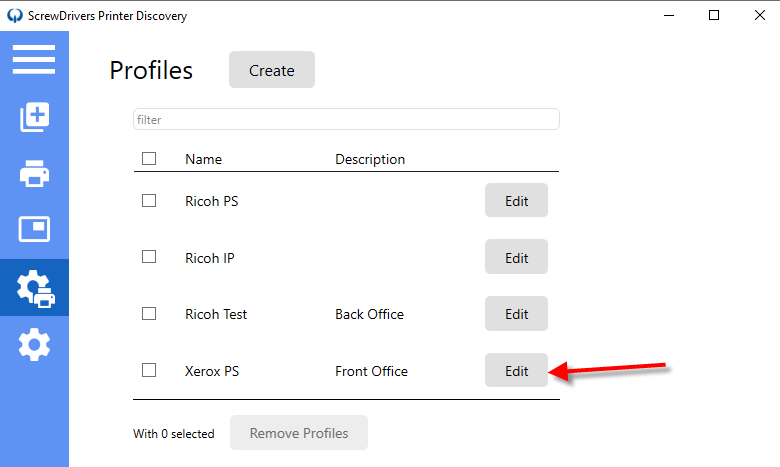
Task: Click the Back Office description text
Action: (370, 314)
